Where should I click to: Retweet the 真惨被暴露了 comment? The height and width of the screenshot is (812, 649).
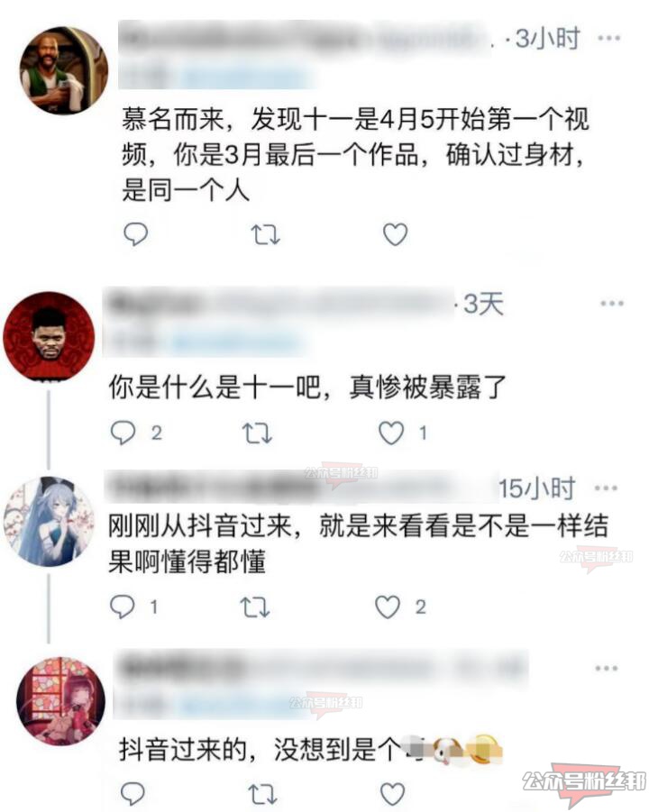coord(258,433)
